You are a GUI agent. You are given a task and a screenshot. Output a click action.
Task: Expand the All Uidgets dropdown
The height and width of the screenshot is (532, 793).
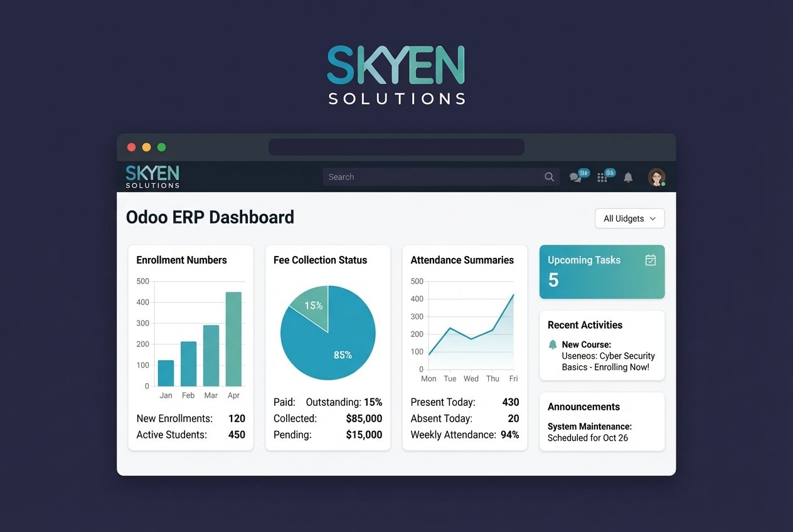tap(629, 218)
